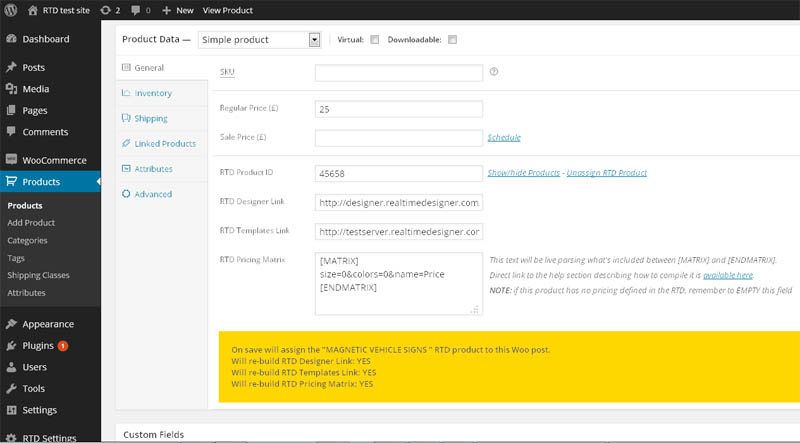This screenshot has height=443, width=800.
Task: Click the SKU help question mark icon
Action: [493, 71]
